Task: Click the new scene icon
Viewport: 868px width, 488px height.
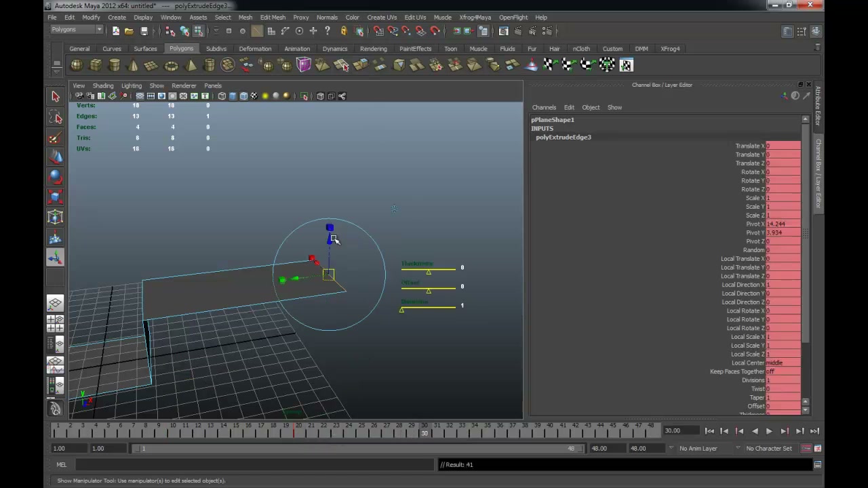Action: point(115,30)
